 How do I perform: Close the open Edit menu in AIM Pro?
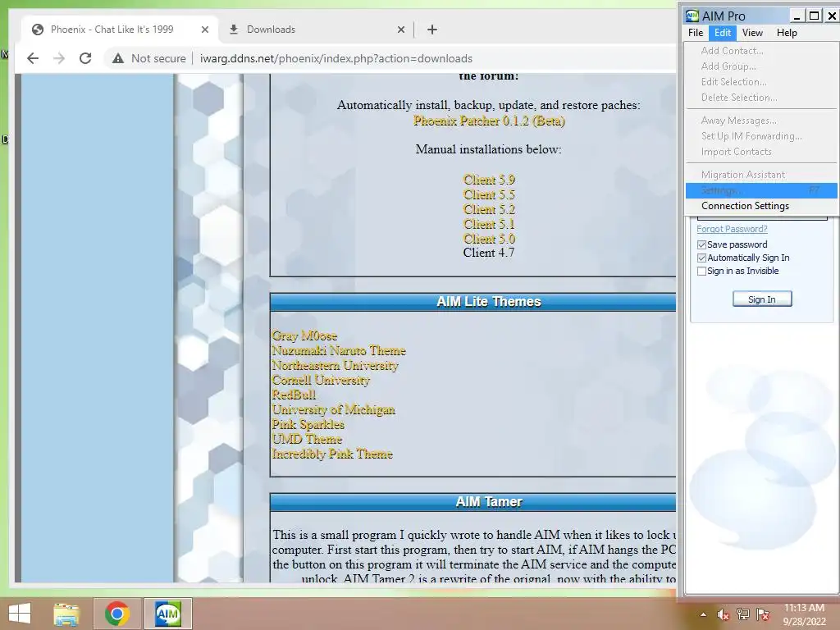click(x=722, y=33)
